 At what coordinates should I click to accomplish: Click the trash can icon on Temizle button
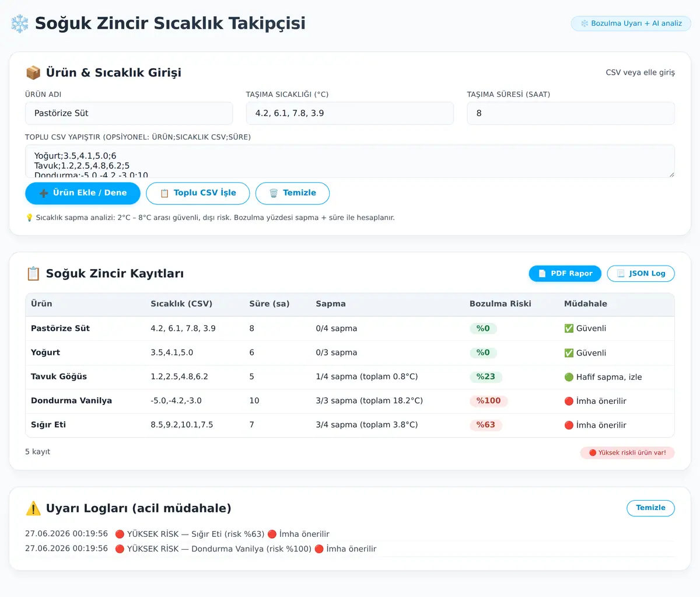tap(274, 193)
